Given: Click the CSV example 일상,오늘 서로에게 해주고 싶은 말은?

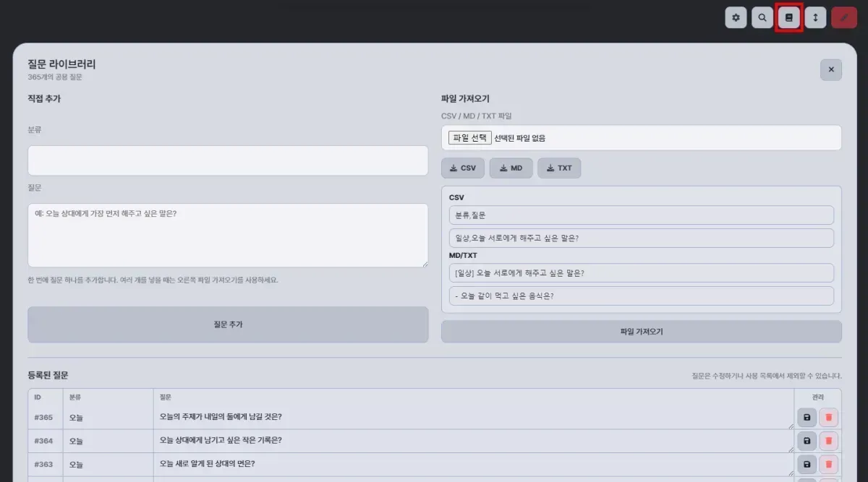Looking at the screenshot, I should 641,238.
